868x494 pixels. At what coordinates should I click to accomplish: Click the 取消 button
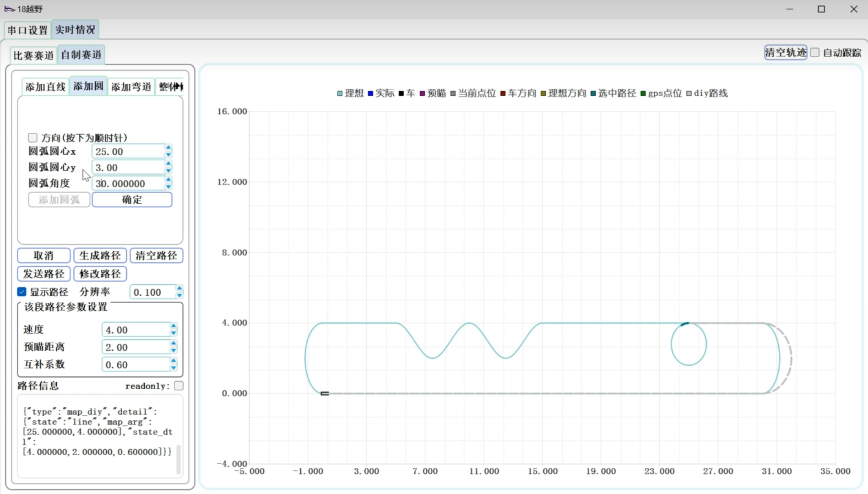tap(43, 255)
